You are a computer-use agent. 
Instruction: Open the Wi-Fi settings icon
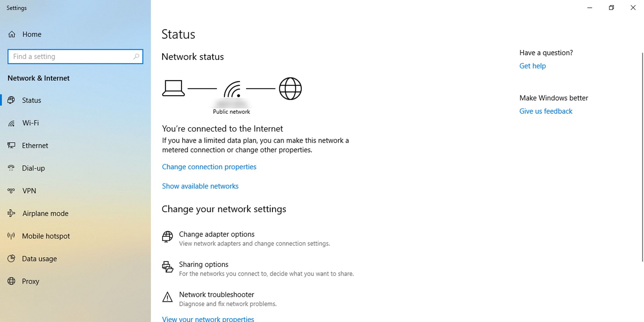click(11, 123)
